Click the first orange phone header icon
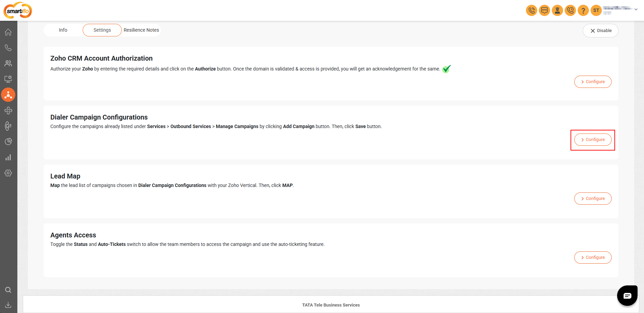Viewport: 644px width, 313px height. point(531,11)
